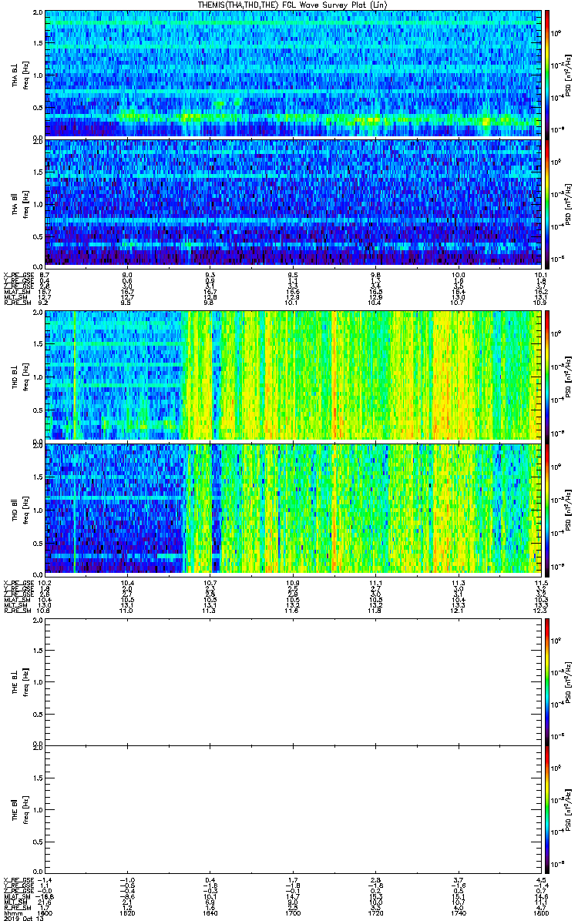The height and width of the screenshot is (924, 578).
Task: Click the X_RE_GSE row label under THE panels
Action: click(x=18, y=880)
